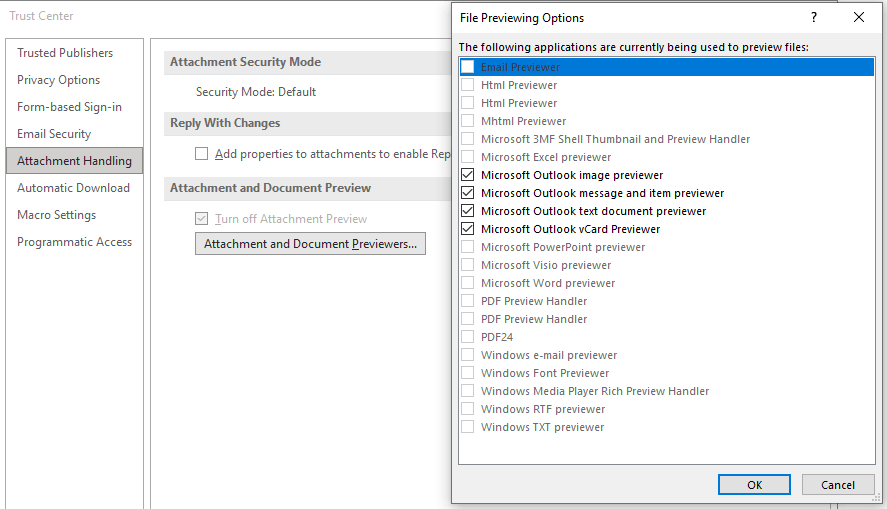
Task: Open Programmatic Access section
Action: point(74,242)
